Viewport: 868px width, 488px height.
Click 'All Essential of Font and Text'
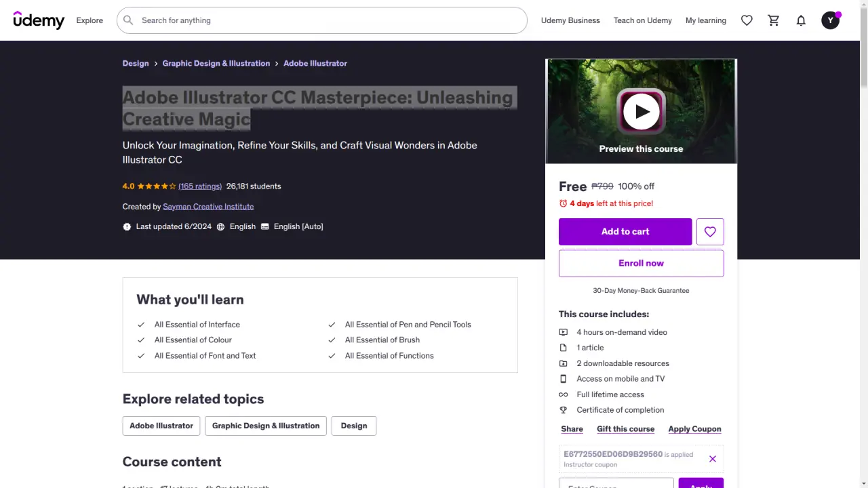click(205, 356)
